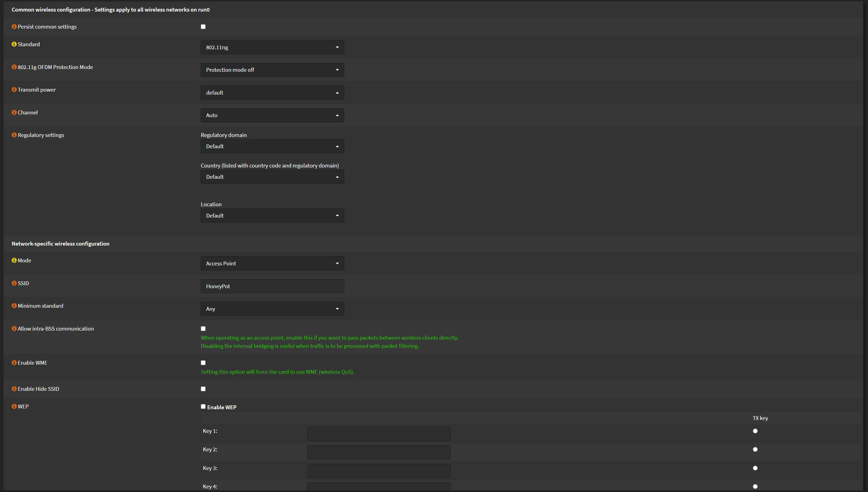
Task: Click the info icon beside Enable WME
Action: pos(14,362)
